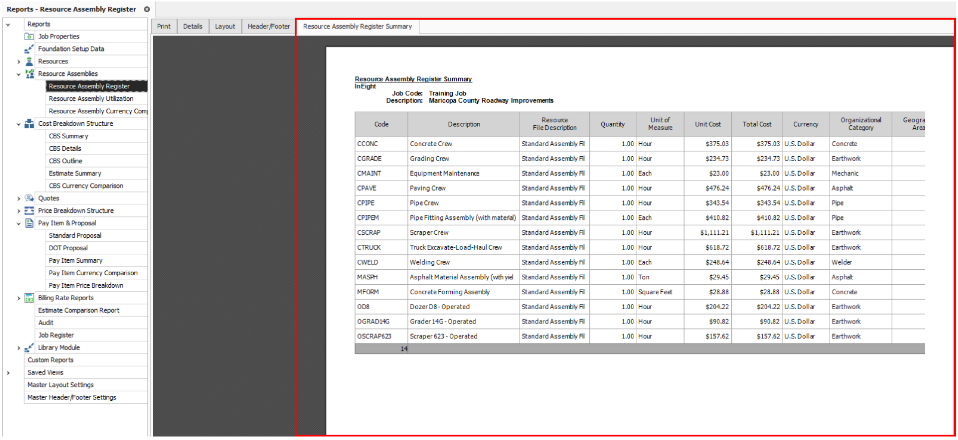Image resolution: width=958 pixels, height=440 pixels.
Task: Click the Truck Excavate-Load-Haul Crew cell
Action: [464, 248]
